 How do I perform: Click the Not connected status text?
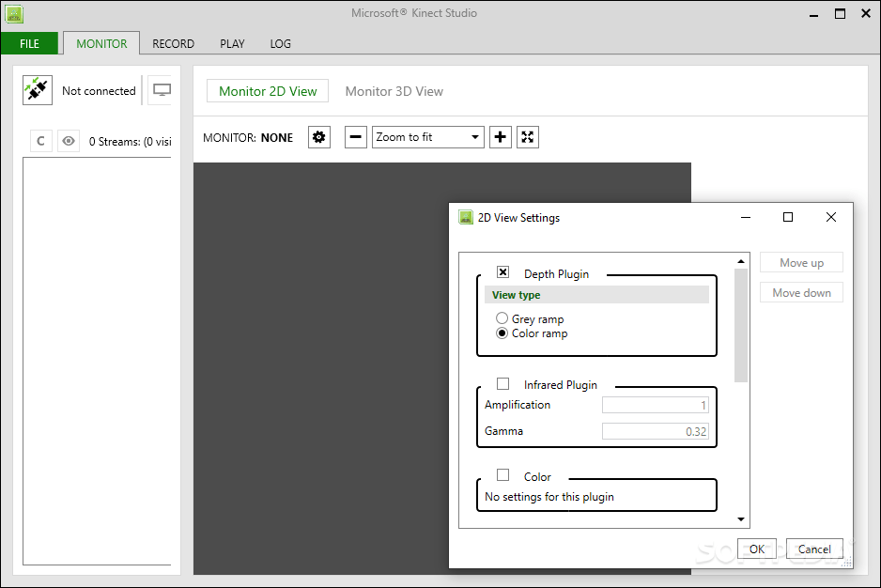click(99, 90)
